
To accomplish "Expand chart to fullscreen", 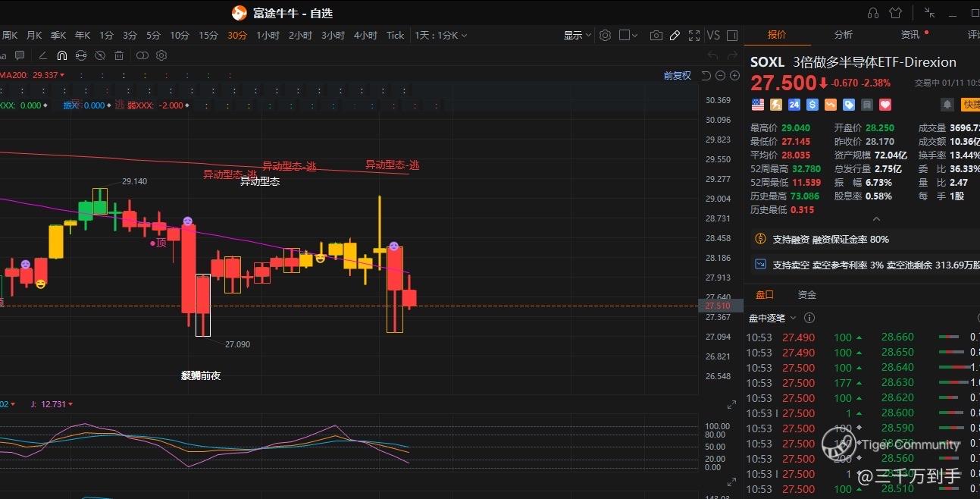I will coord(694,35).
